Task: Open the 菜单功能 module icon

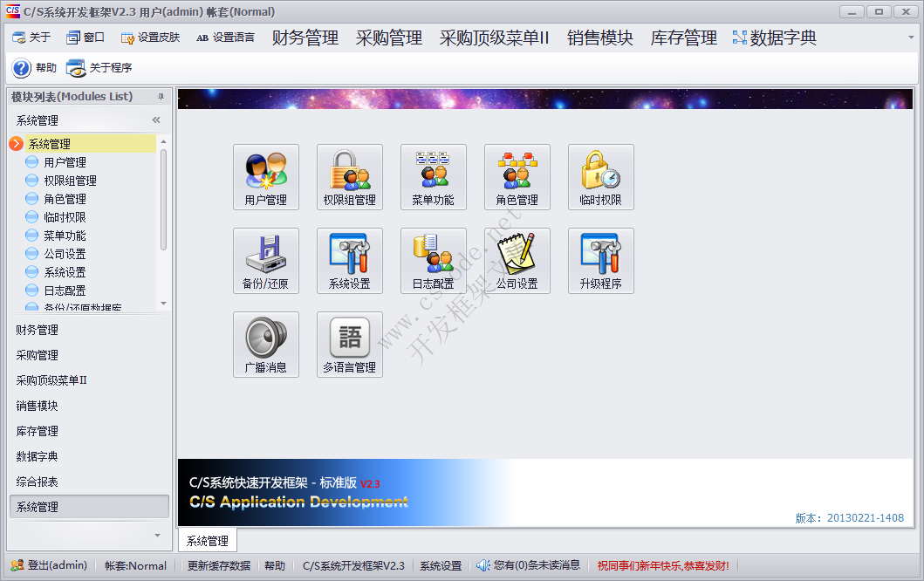Action: 433,177
